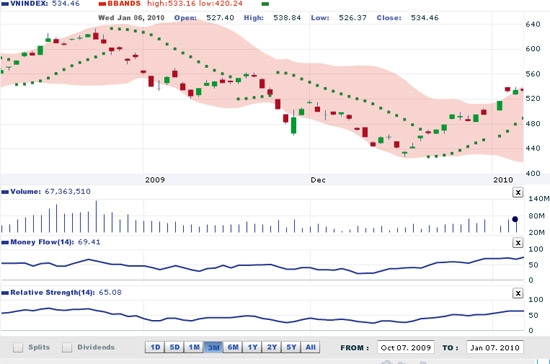This screenshot has height=364, width=550.
Task: Click the VNINDEX: 534.46 label
Action: (45, 4)
